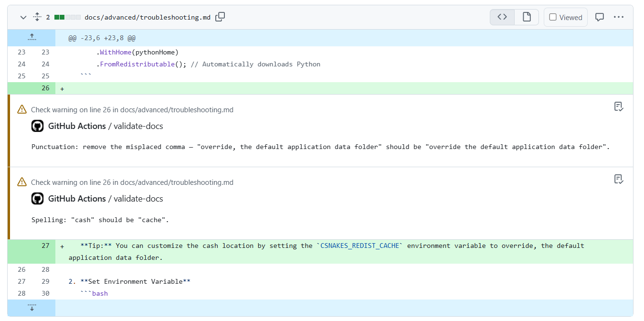Click hunk header @@ -23,6 +23,8 @@

[x=102, y=38]
